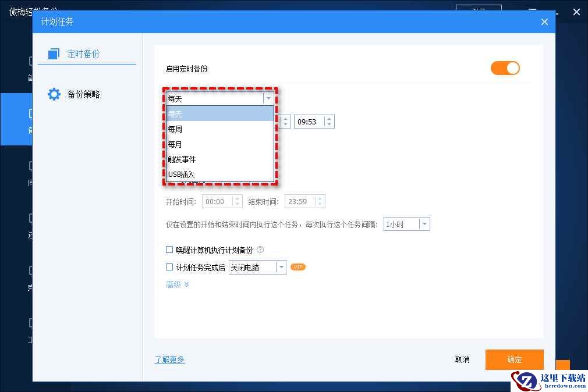Viewport: 588px width, 392px height.
Task: Tick the 计划任务完成后 checkbox
Action: (169, 268)
